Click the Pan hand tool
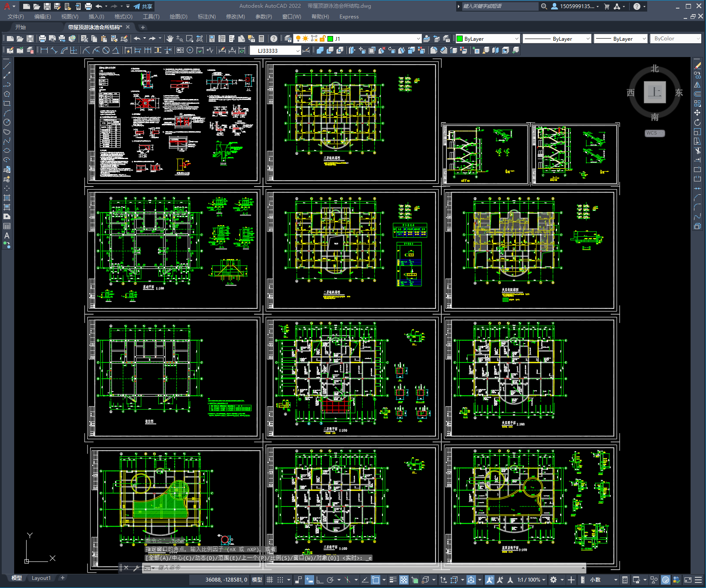Viewport: 706px width, 588px height. click(x=170, y=39)
